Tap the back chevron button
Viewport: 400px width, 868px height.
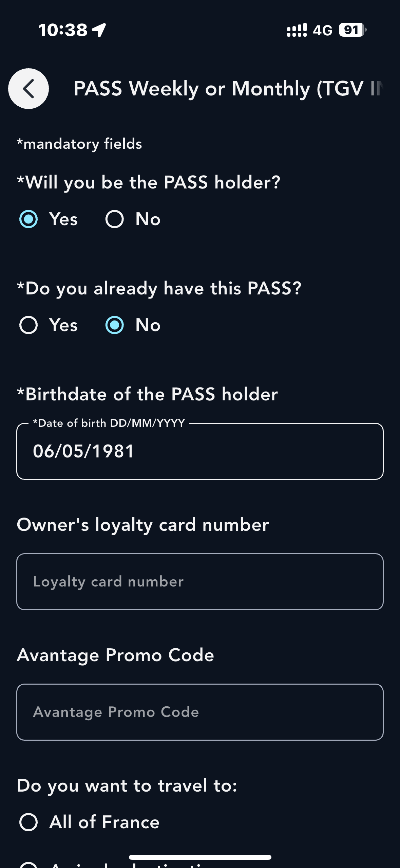click(x=28, y=89)
